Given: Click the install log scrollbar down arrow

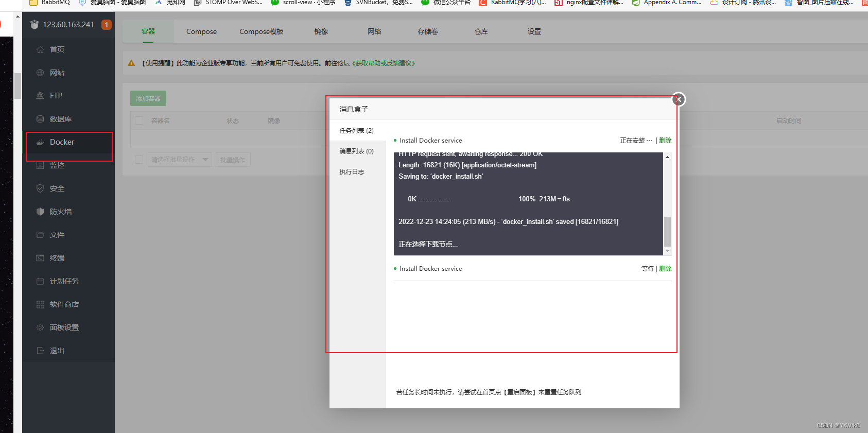Looking at the screenshot, I should tap(667, 251).
